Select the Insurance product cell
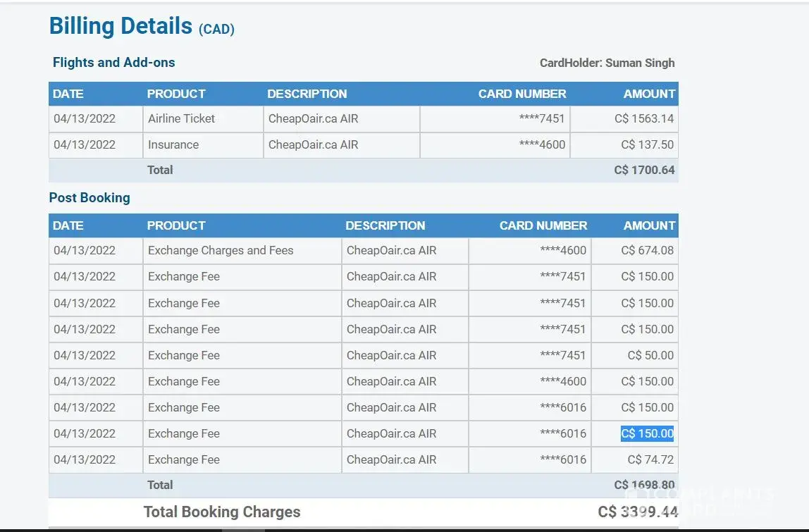The image size is (809, 532). click(x=173, y=144)
